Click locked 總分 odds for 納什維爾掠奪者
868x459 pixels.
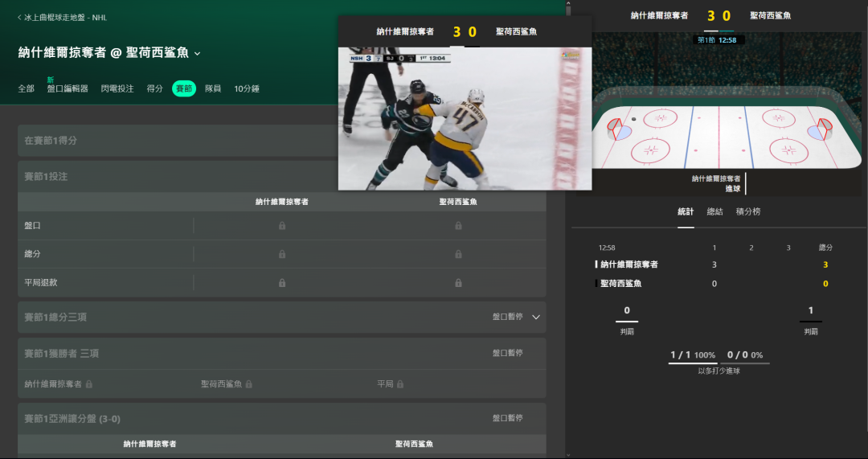coord(282,254)
